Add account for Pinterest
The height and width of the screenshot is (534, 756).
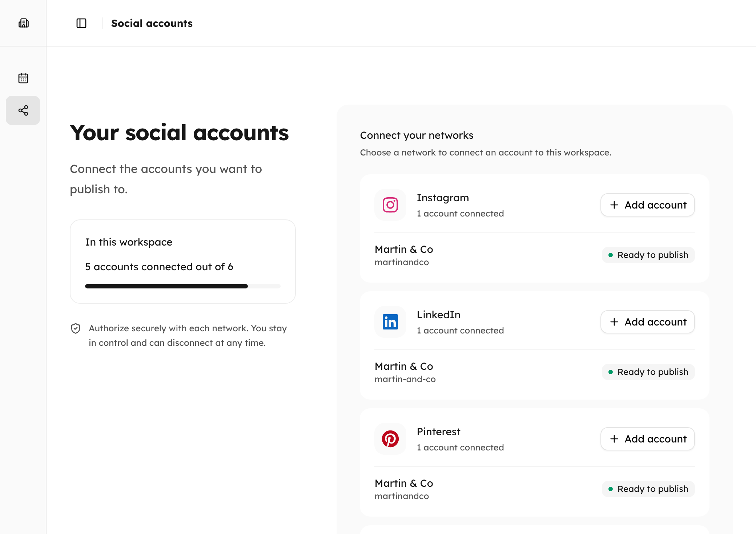pyautogui.click(x=648, y=439)
